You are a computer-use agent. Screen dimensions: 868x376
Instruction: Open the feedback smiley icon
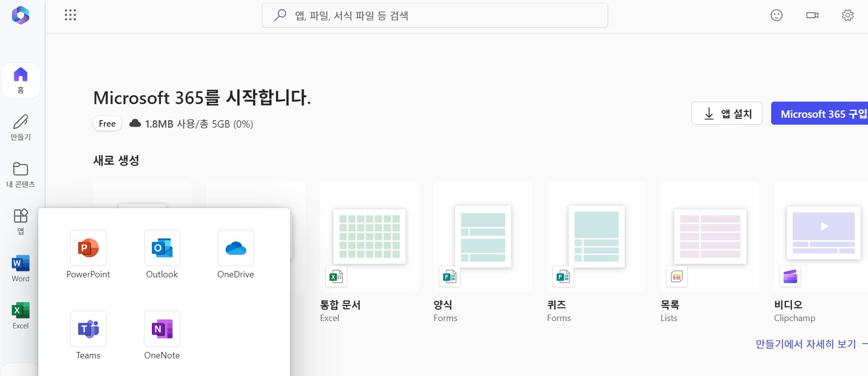coord(777,15)
